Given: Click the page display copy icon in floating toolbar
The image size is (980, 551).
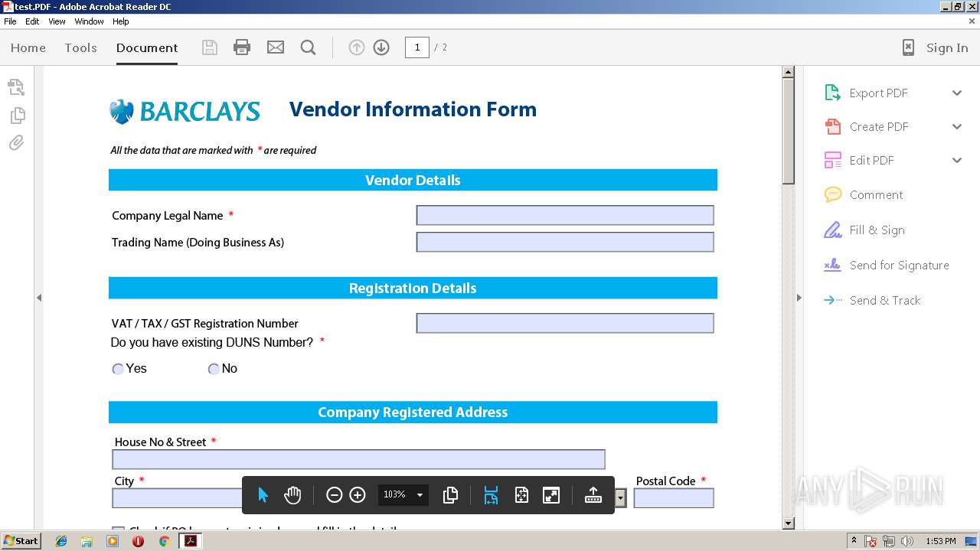Looking at the screenshot, I should 451,495.
